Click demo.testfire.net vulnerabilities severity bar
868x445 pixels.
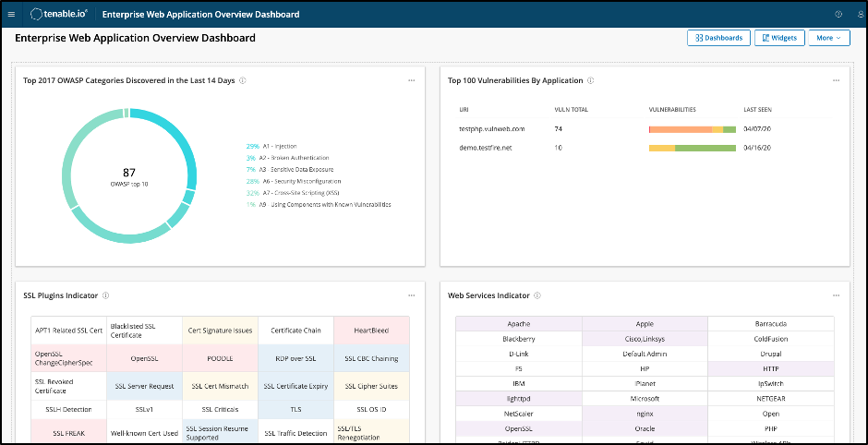tap(692, 149)
